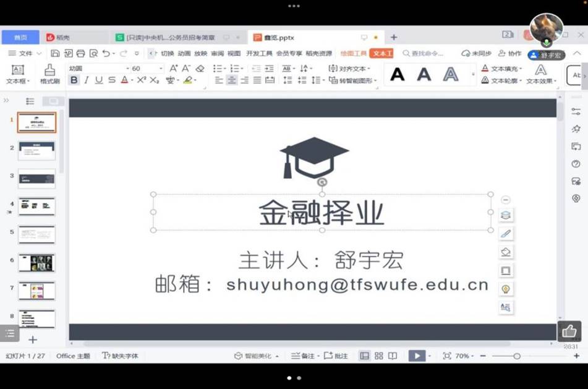Screen dimensions: 588x389
Task: Click the layers icon beside the textbox
Action: (x=506, y=215)
